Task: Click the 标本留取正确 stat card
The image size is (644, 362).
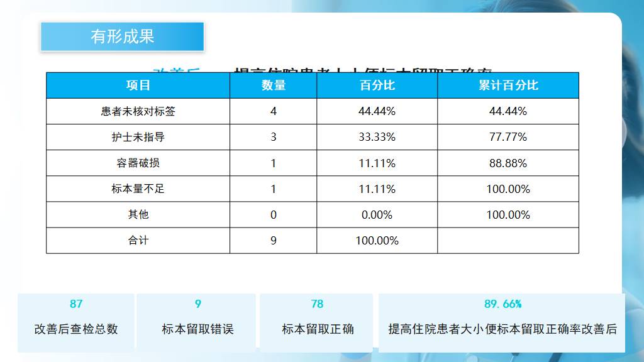Action: (317, 322)
